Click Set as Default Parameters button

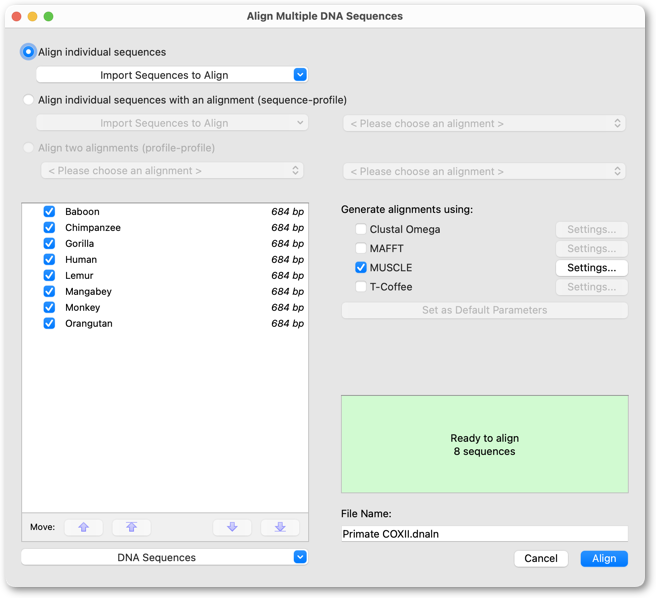click(x=484, y=310)
